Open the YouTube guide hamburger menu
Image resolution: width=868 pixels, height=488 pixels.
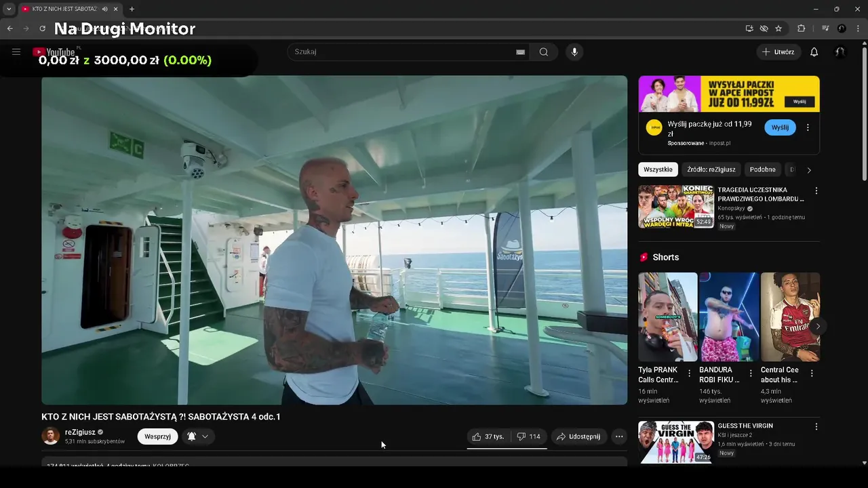click(16, 52)
